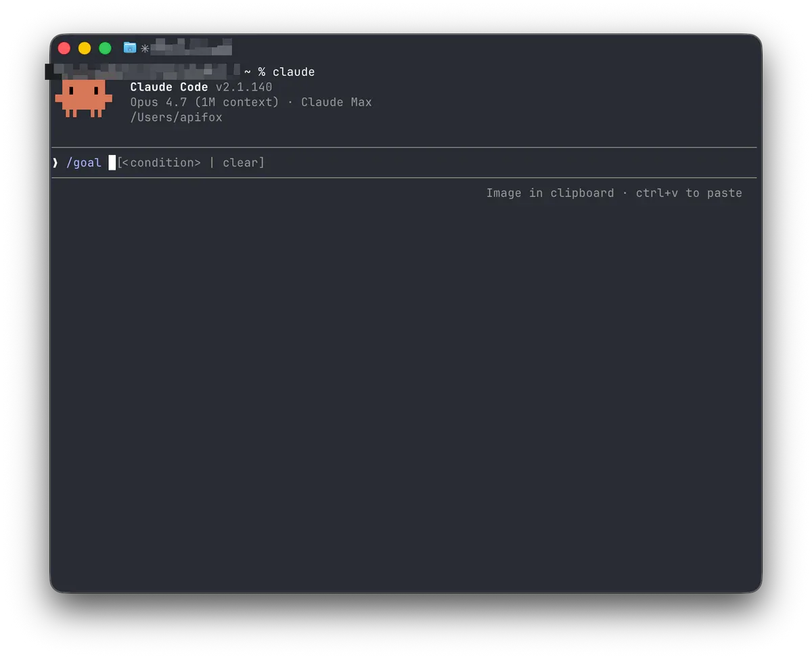Click the /goal command text
The image size is (812, 659).
pos(84,163)
